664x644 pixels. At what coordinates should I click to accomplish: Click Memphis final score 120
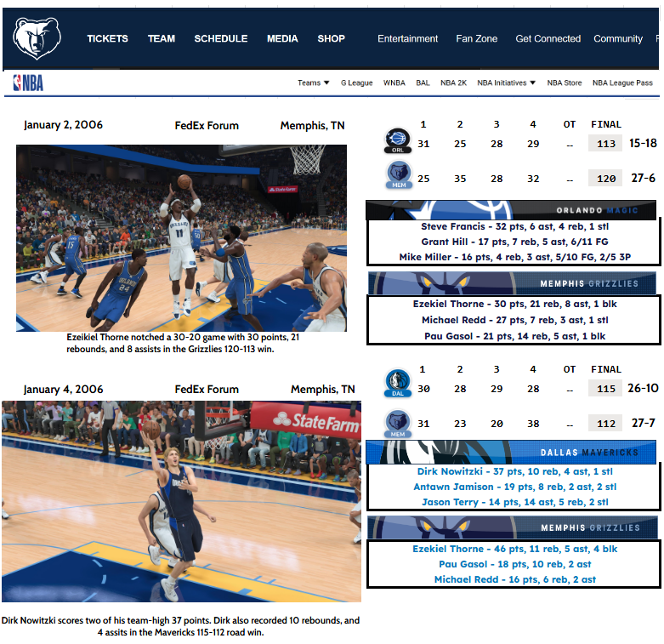point(605,179)
